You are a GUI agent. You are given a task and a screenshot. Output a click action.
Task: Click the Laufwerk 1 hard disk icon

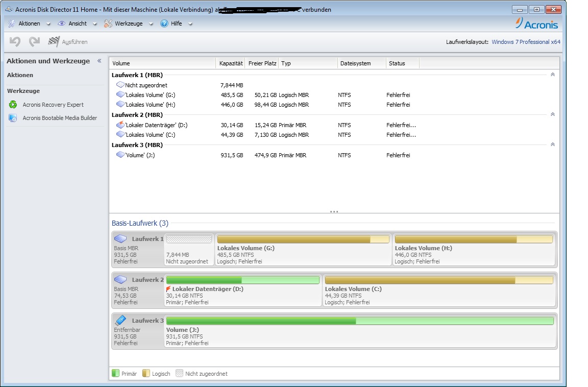click(x=120, y=238)
